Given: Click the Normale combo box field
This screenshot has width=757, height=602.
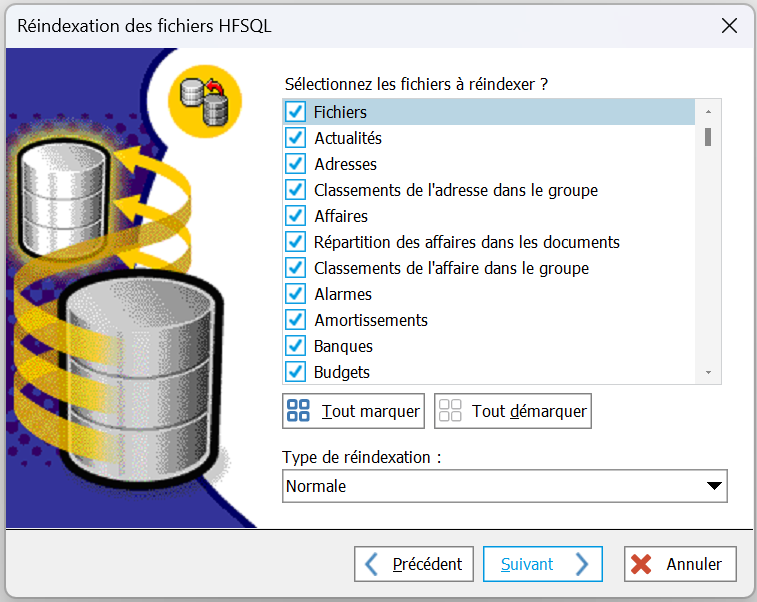Looking at the screenshot, I should [x=490, y=487].
